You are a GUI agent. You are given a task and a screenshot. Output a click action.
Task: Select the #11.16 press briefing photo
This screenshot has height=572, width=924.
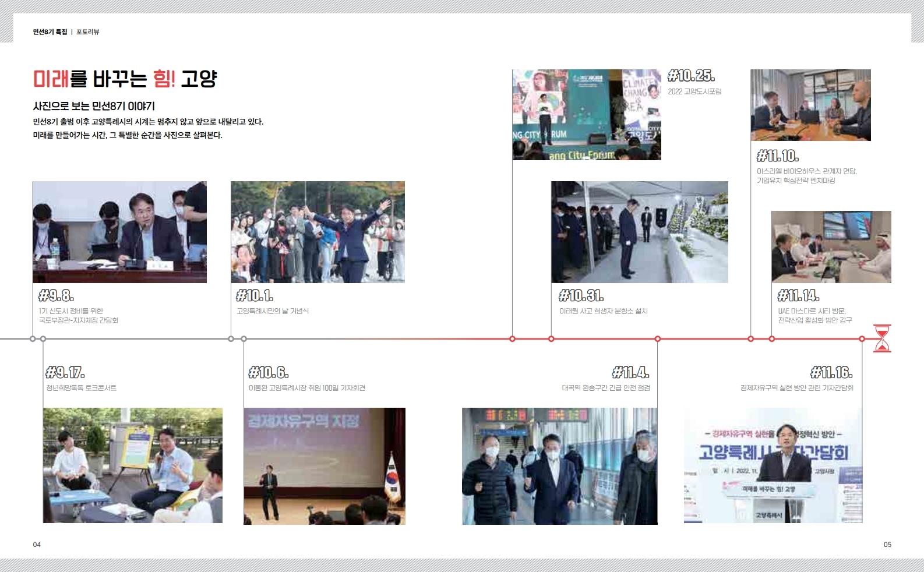[773, 466]
